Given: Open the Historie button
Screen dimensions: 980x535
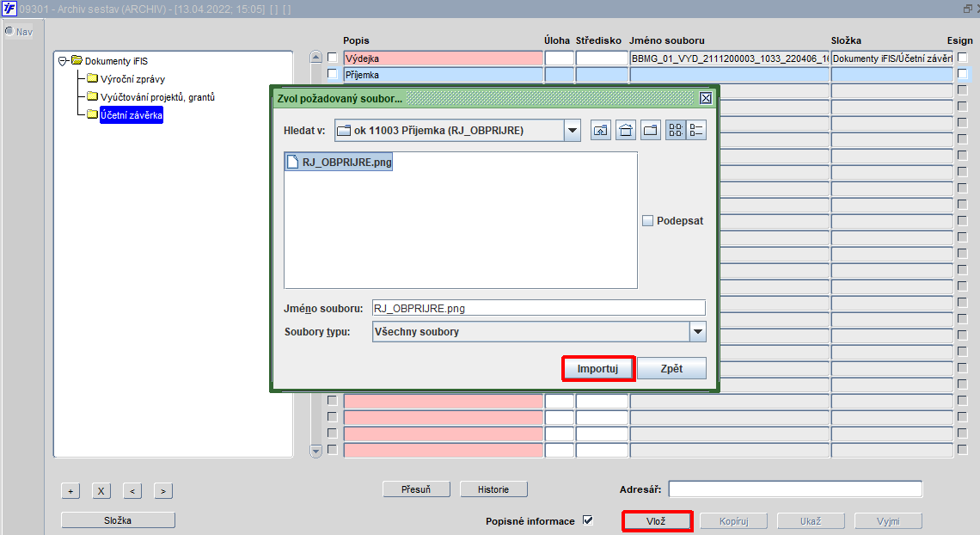Looking at the screenshot, I should click(x=493, y=489).
